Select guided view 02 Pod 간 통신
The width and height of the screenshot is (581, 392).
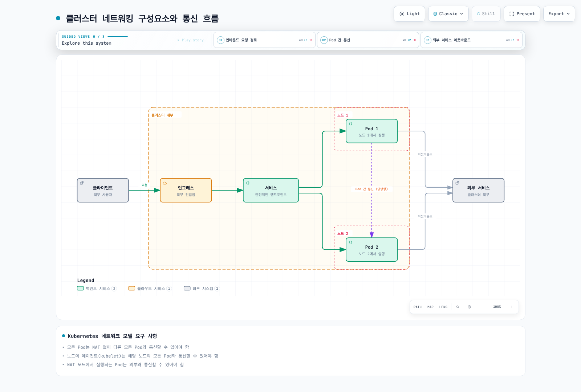tap(368, 40)
